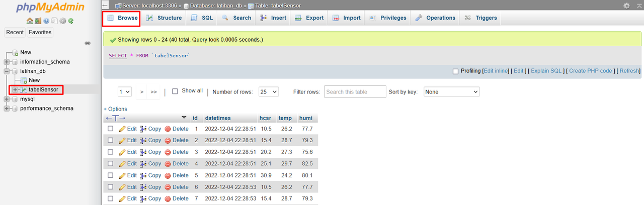Select checkbox for row id 7

tap(111, 198)
